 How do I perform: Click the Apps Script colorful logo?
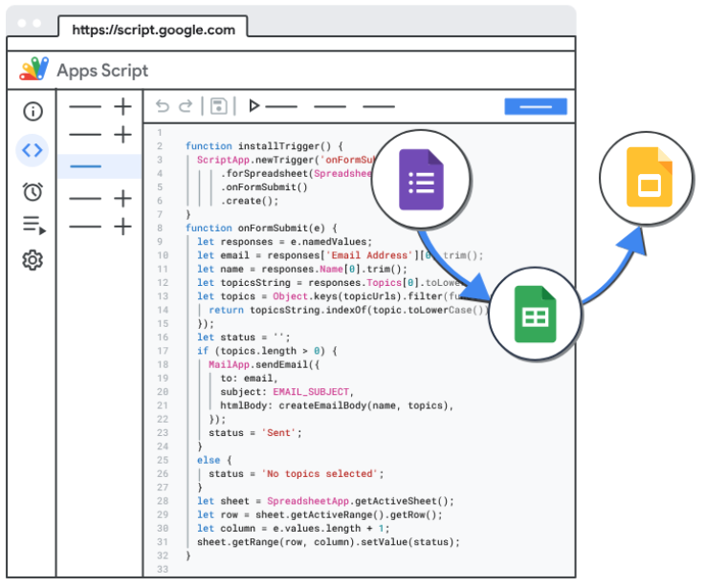(34, 69)
